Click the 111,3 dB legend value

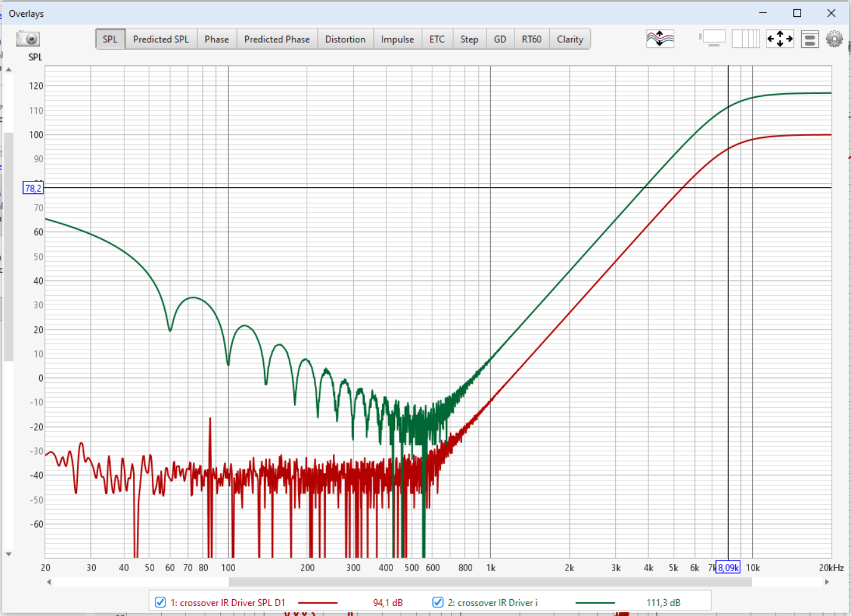[x=663, y=602]
